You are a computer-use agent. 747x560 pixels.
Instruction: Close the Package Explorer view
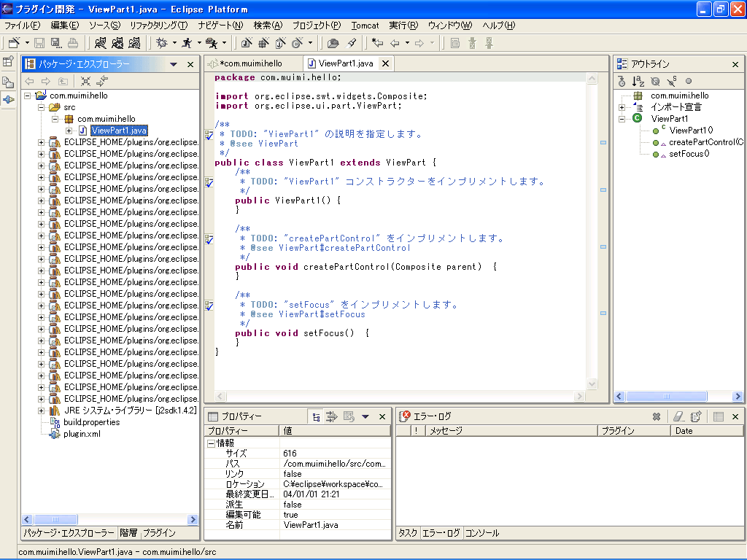click(x=190, y=64)
